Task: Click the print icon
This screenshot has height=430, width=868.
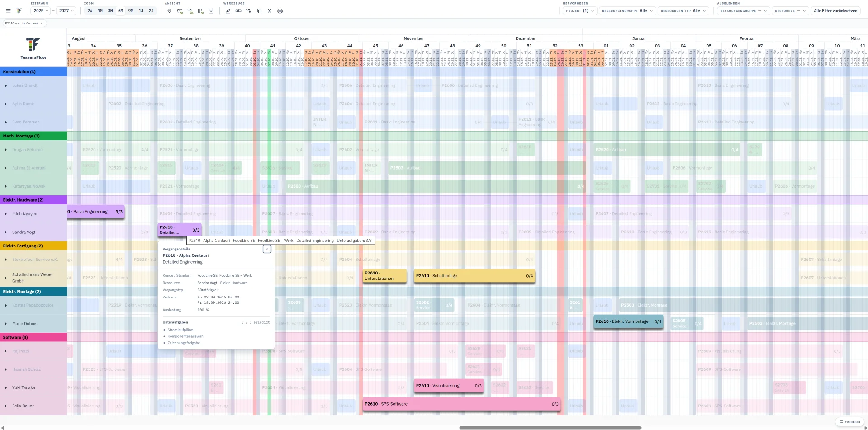Action: click(280, 11)
